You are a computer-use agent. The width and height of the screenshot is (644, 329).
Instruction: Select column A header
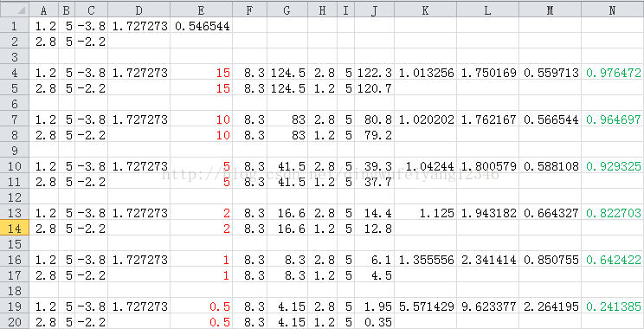click(44, 10)
